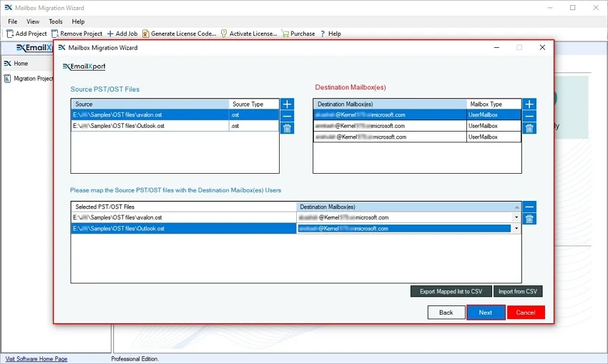Screen dimensions: 608x364
Task: Cancel the Mailbox Migration Wizard
Action: coord(526,313)
